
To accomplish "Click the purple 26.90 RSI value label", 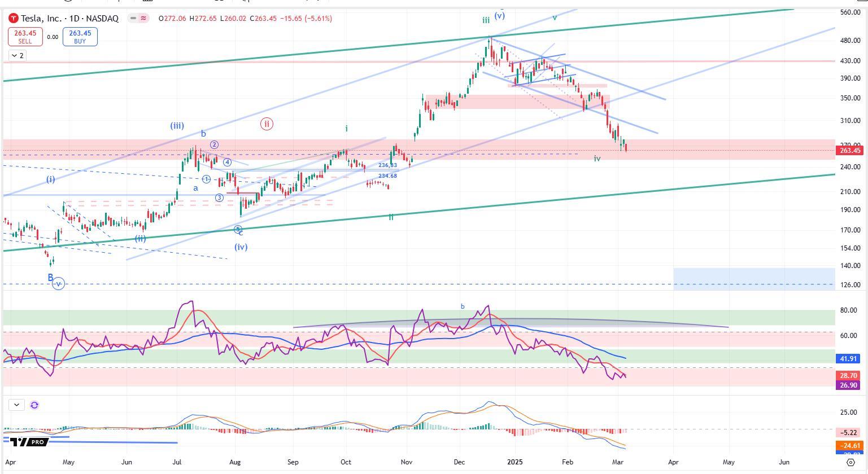I will pos(849,385).
